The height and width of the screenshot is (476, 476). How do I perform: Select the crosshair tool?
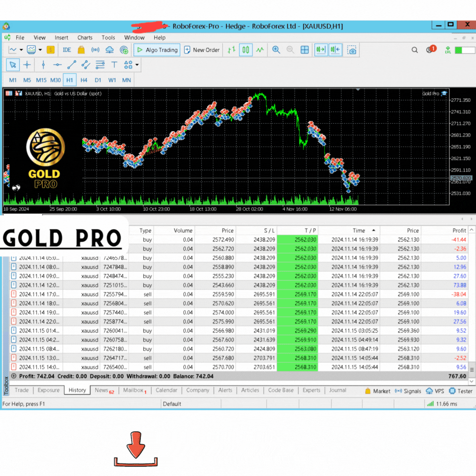coord(27,65)
